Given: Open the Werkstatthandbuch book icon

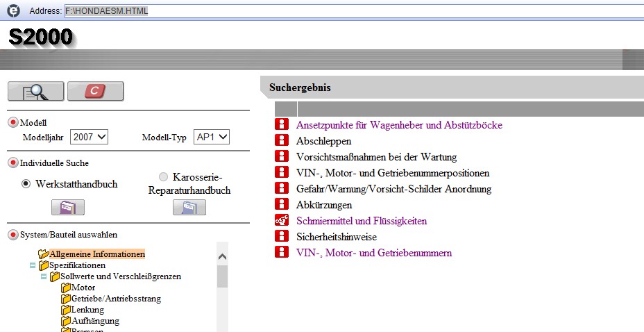Looking at the screenshot, I should (67, 207).
